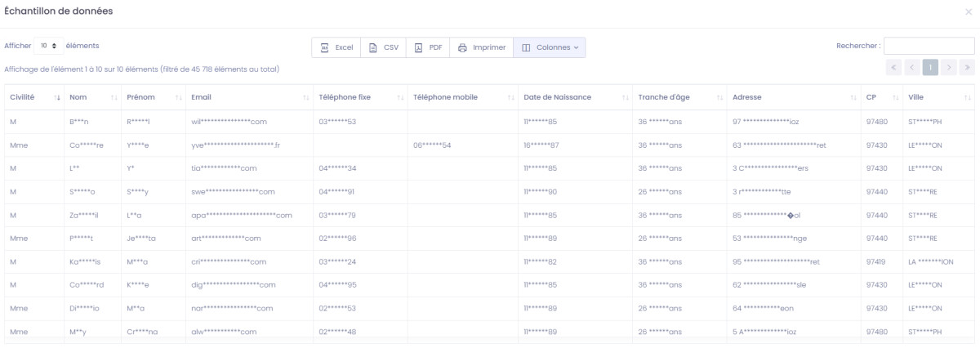Sort by Nom column sort icon
The height and width of the screenshot is (348, 980).
click(x=114, y=97)
